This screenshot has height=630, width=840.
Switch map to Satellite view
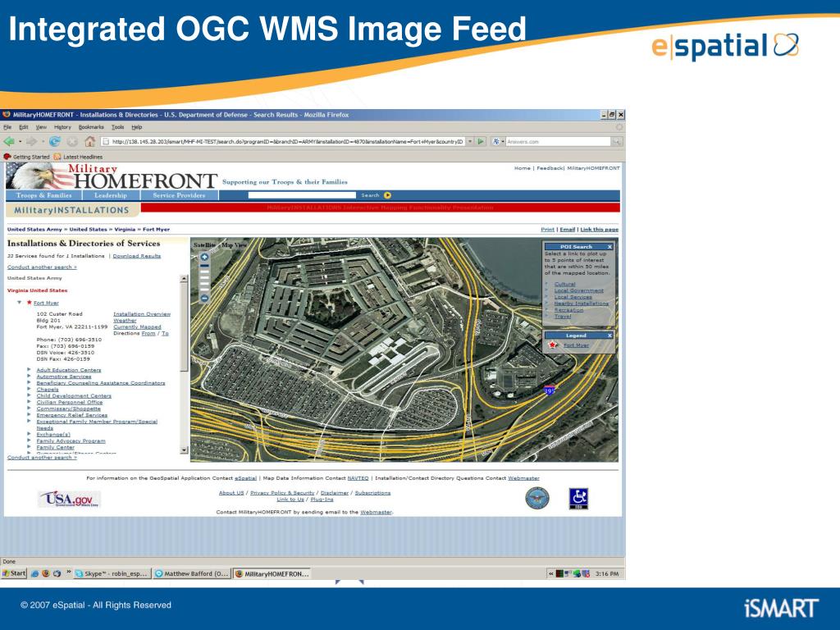(204, 244)
